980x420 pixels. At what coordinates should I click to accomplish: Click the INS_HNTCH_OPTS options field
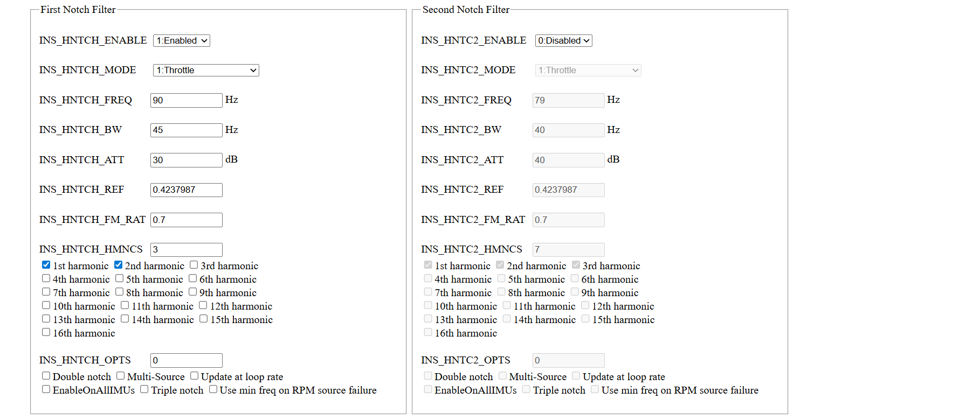pyautogui.click(x=186, y=361)
